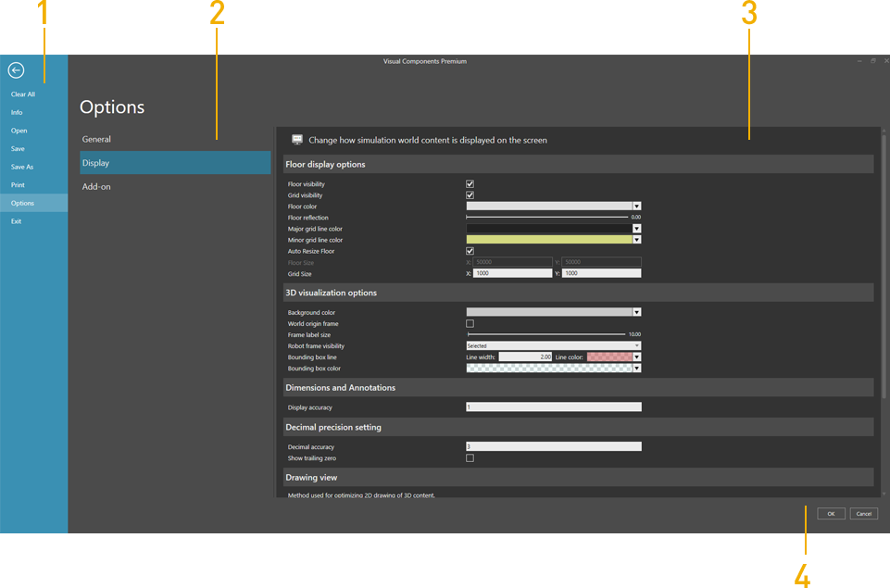The width and height of the screenshot is (890, 588).
Task: Toggle Floor visibility checkbox
Action: (470, 184)
